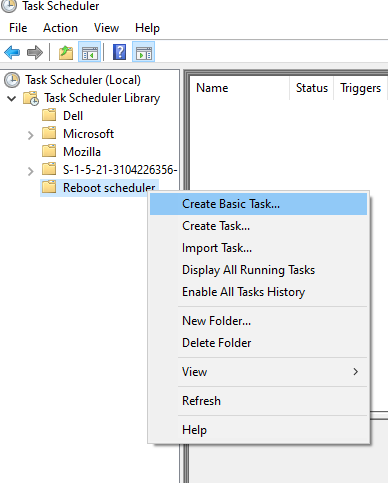
Task: Click the grey Forward arrow toolbar icon
Action: (35, 52)
